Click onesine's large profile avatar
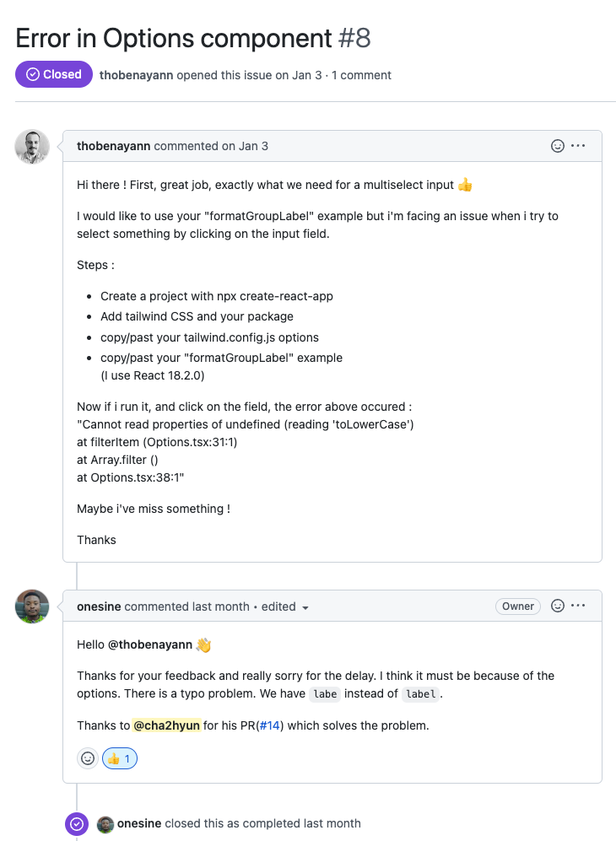Viewport: 616px width, 841px height. (x=32, y=606)
